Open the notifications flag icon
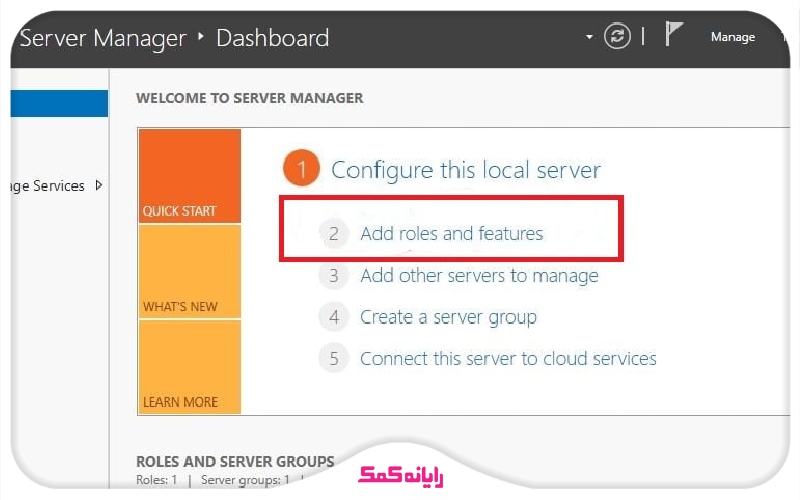The image size is (800, 500). [673, 34]
